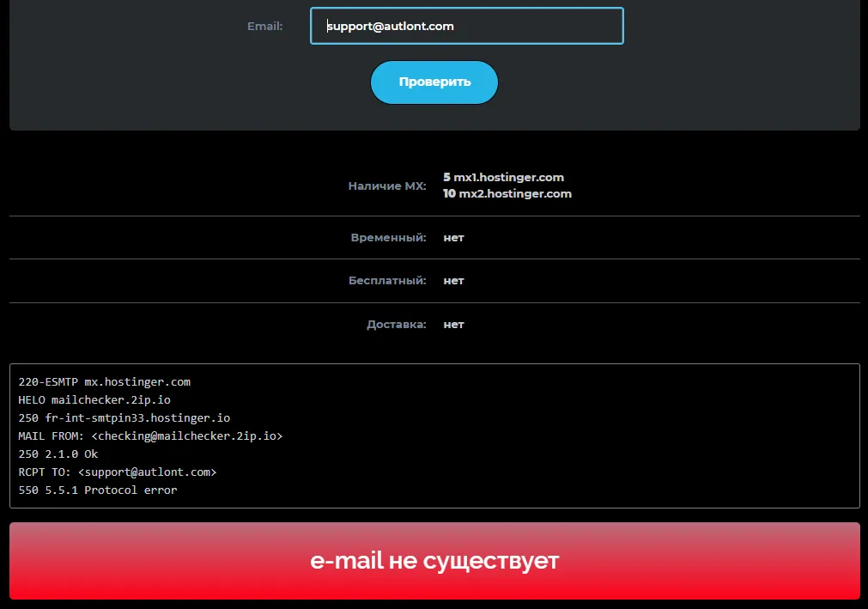Click the нет value next to Временный
Image resolution: width=868 pixels, height=609 pixels.
453,238
